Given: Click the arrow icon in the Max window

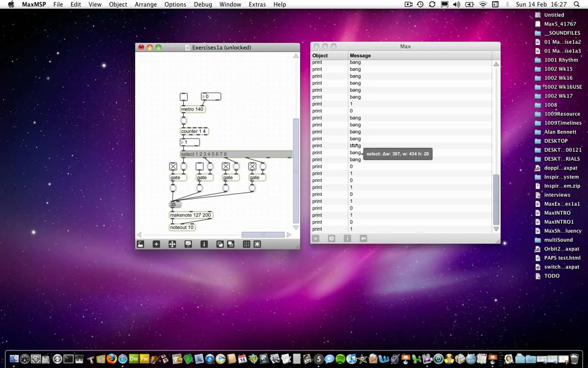Looking at the screenshot, I should point(363,239).
